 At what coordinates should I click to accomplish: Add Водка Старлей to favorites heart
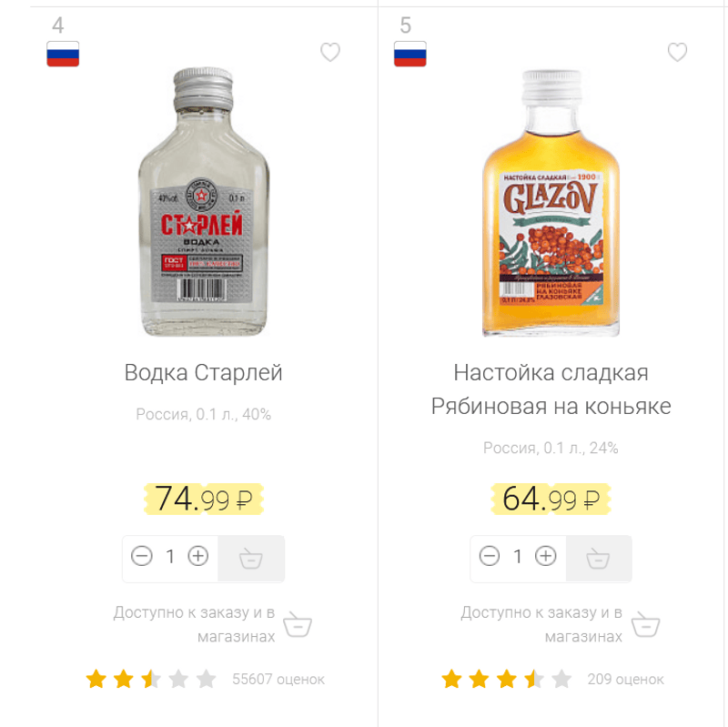tap(330, 53)
